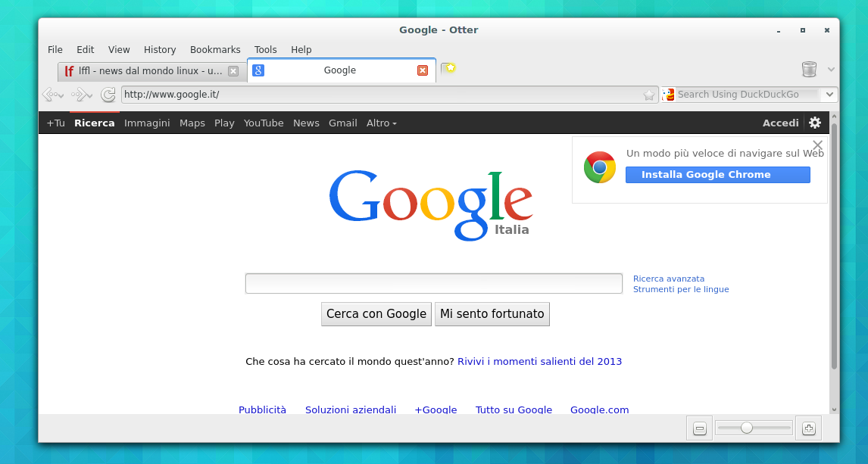Open the Pubblicità footer link
The width and height of the screenshot is (868, 464).
(x=262, y=410)
